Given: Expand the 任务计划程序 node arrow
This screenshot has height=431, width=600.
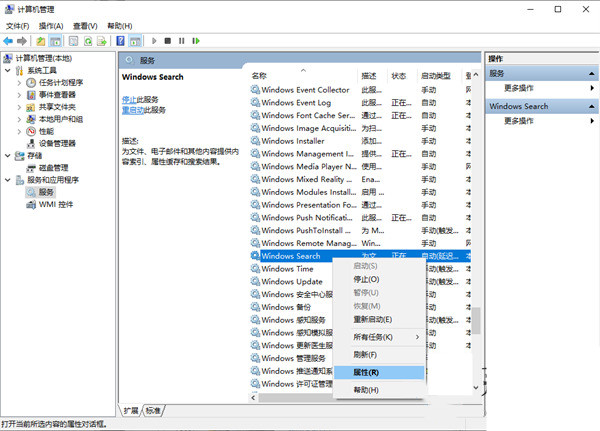Looking at the screenshot, I should tap(19, 83).
